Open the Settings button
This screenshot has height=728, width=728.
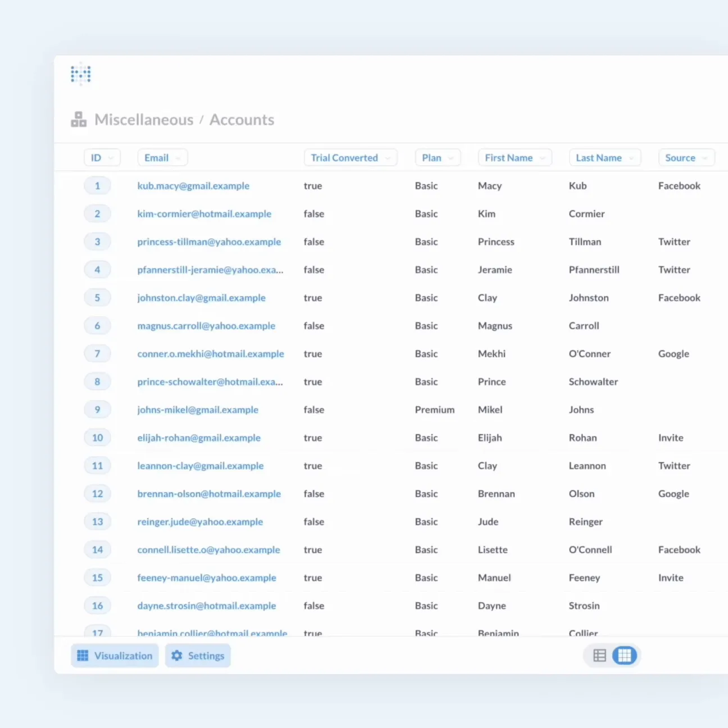click(x=198, y=656)
